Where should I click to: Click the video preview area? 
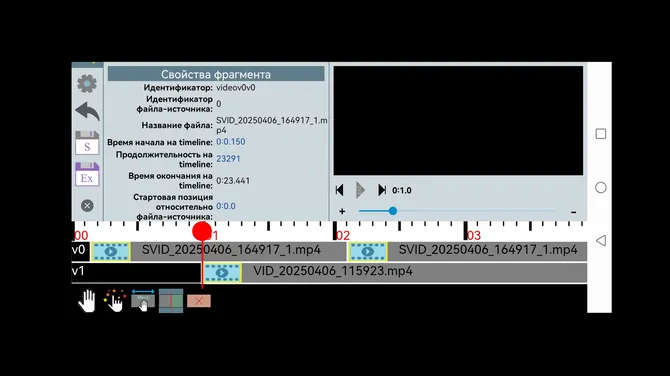[x=458, y=120]
